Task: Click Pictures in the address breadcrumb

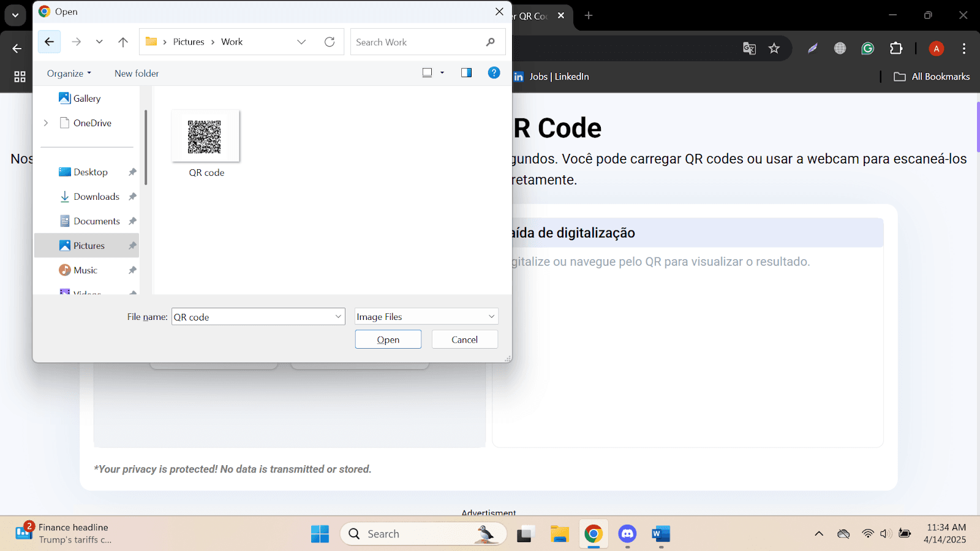Action: pyautogui.click(x=189, y=42)
